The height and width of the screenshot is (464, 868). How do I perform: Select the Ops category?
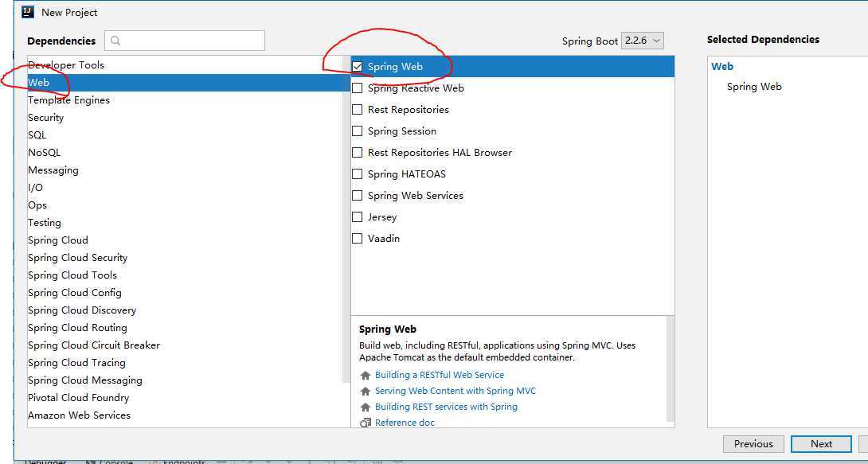(186, 205)
